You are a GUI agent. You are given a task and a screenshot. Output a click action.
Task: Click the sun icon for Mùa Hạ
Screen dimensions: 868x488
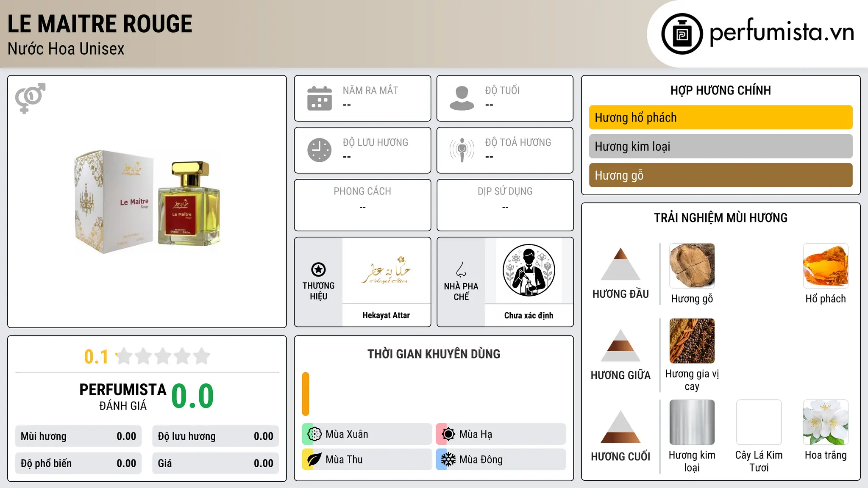pos(448,434)
